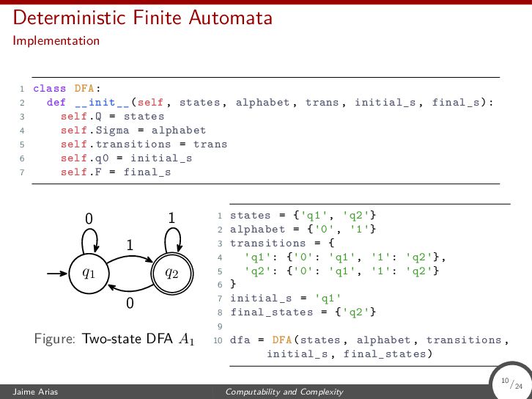Click the "states = {'q1', 'q2'}" line
This screenshot has height=399, width=532.
[303, 216]
